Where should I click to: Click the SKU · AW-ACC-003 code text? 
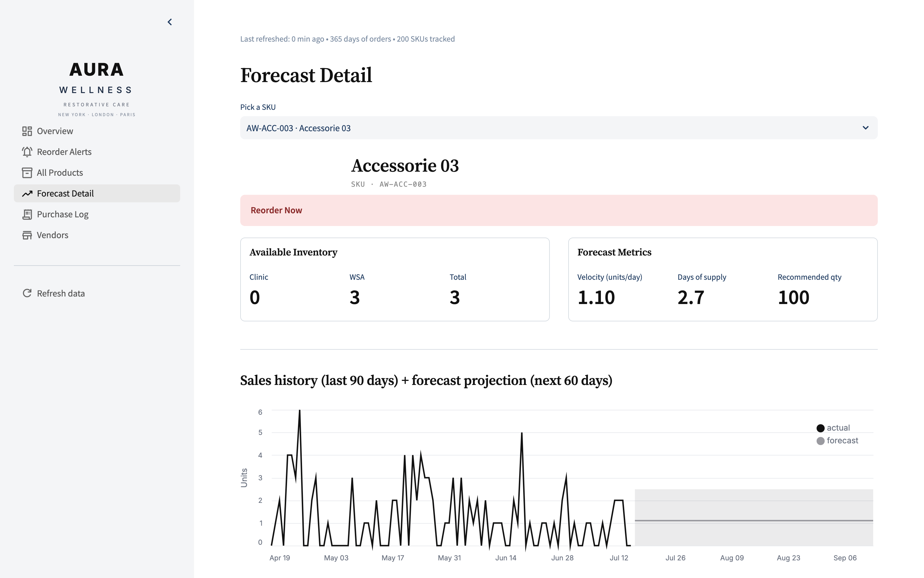tap(389, 184)
